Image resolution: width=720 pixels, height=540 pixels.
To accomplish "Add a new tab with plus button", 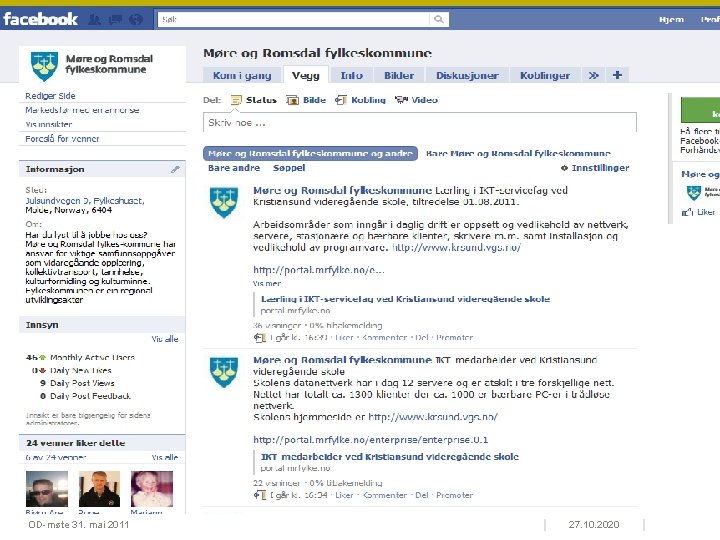I will (618, 75).
